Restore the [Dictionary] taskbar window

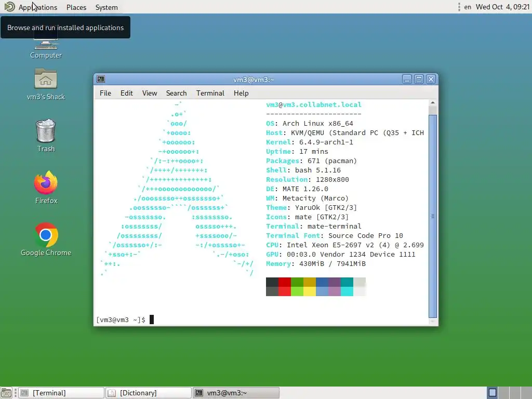pos(148,393)
